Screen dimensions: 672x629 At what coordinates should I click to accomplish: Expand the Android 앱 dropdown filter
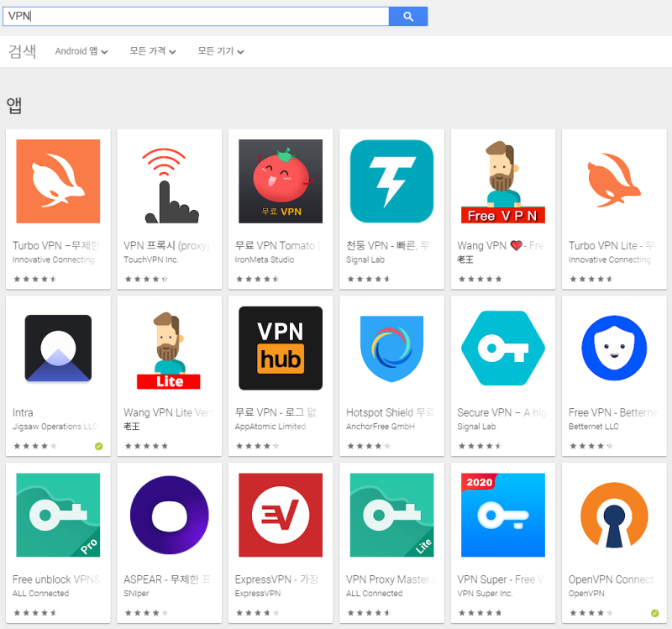click(81, 51)
